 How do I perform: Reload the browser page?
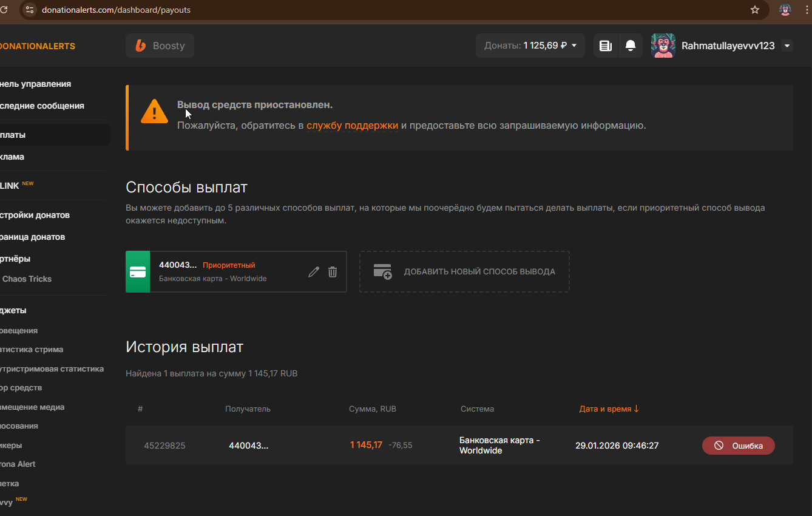(x=4, y=10)
